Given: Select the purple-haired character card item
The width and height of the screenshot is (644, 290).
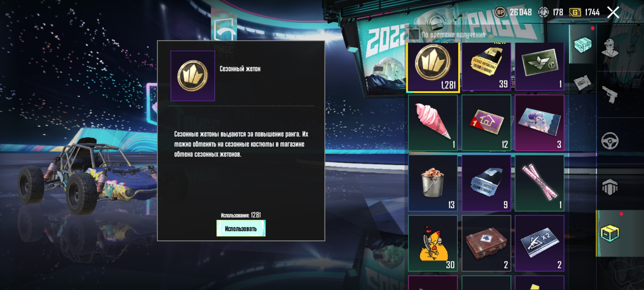Looking at the screenshot, I should coord(540,123).
